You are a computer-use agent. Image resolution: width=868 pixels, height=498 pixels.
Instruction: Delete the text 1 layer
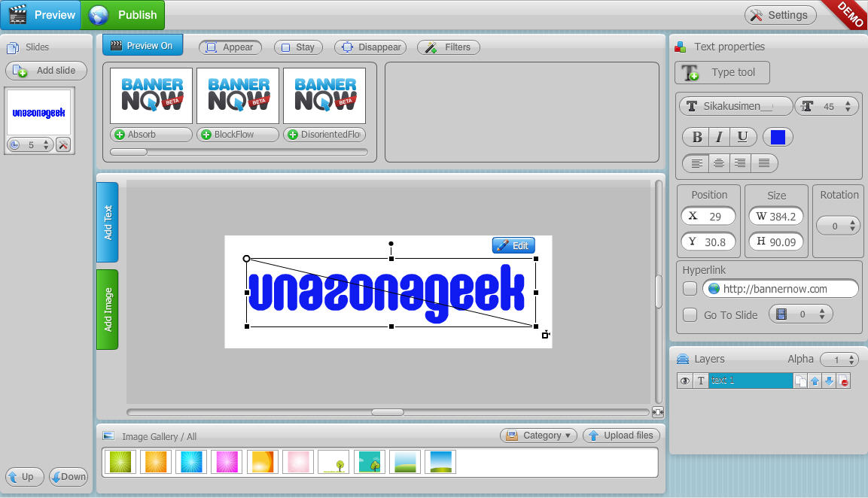pos(843,381)
